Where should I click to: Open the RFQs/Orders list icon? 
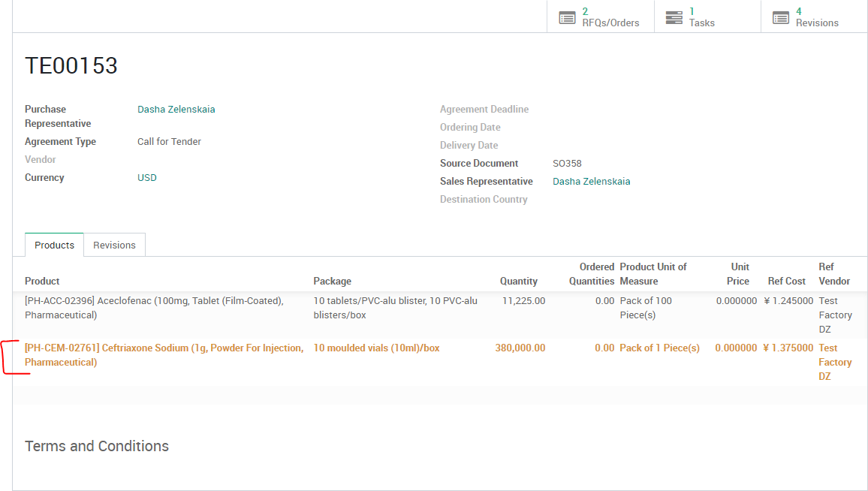click(567, 18)
